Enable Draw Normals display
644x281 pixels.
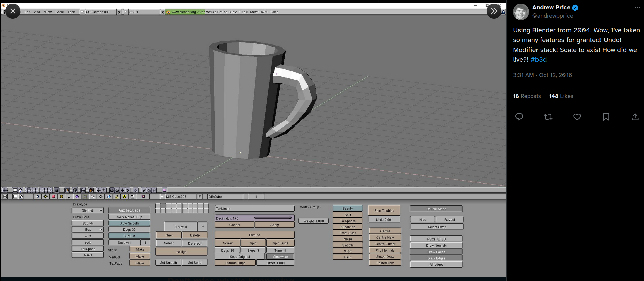click(x=436, y=246)
